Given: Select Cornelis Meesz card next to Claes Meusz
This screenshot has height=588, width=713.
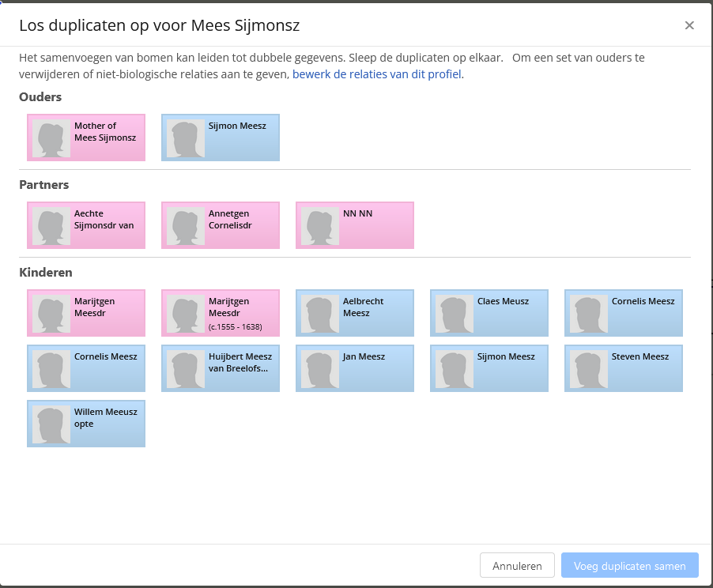Looking at the screenshot, I should [x=623, y=313].
